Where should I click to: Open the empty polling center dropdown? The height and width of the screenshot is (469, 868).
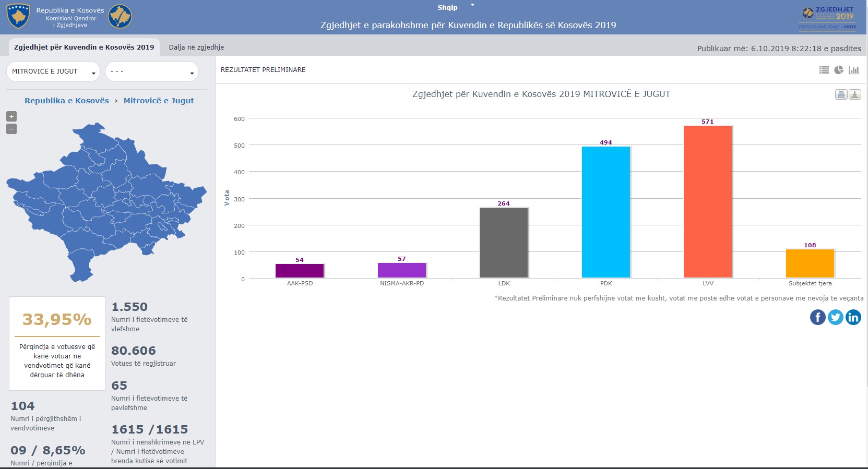[x=152, y=71]
